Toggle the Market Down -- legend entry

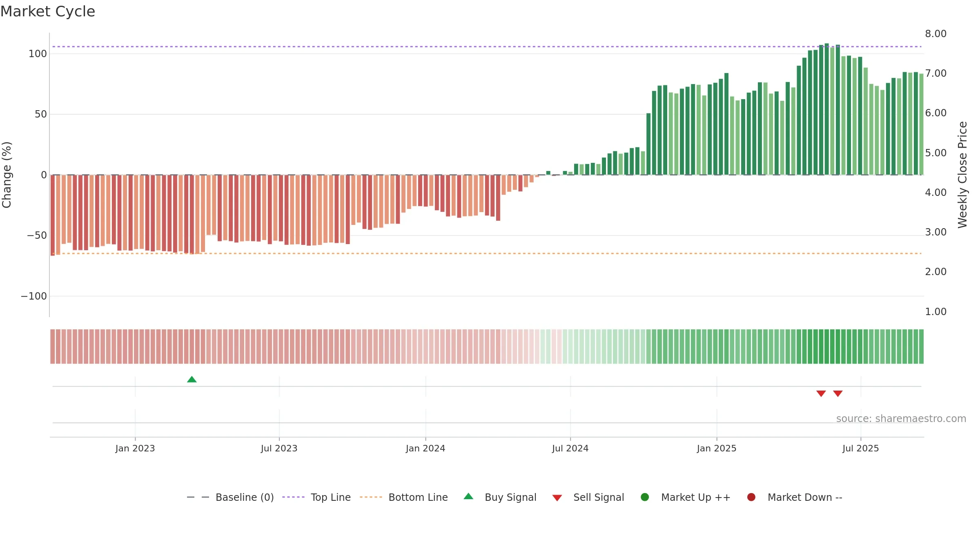pyautogui.click(x=794, y=497)
